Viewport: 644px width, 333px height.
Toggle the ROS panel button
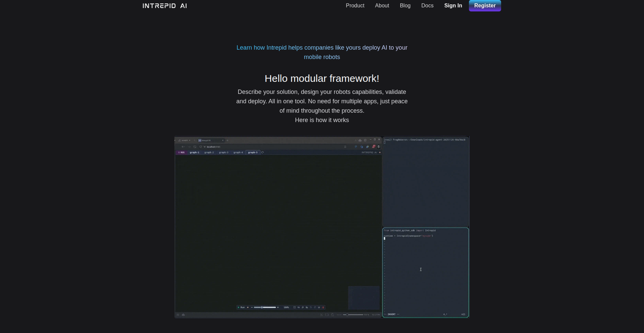pyautogui.click(x=181, y=153)
